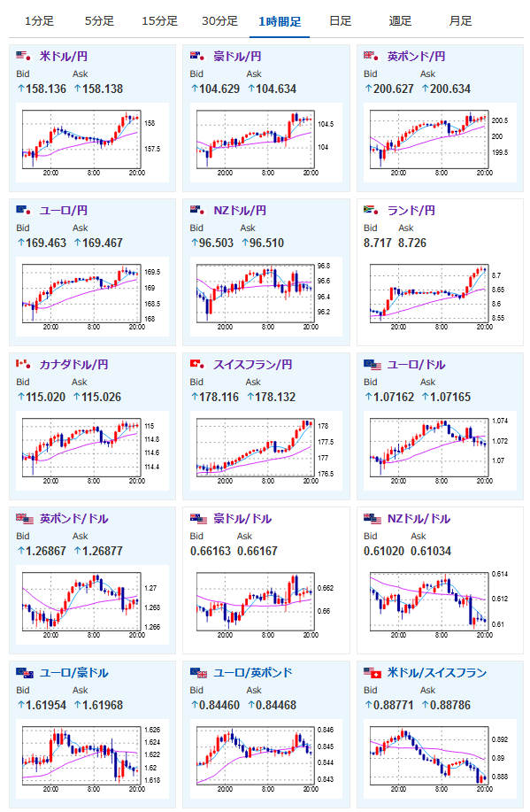Click the EU/US flag icon beside ユーロ/ドル
This screenshot has width=530, height=812.
[x=373, y=365]
